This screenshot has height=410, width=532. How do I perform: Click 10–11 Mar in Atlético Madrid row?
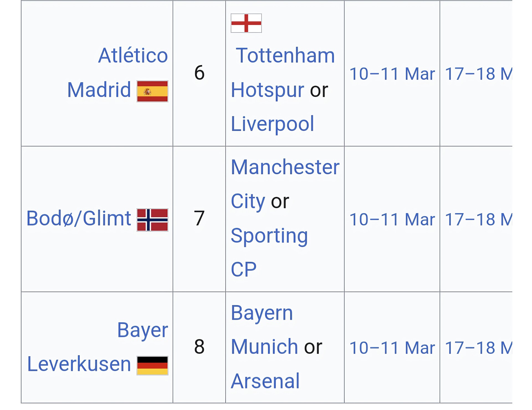[392, 74]
